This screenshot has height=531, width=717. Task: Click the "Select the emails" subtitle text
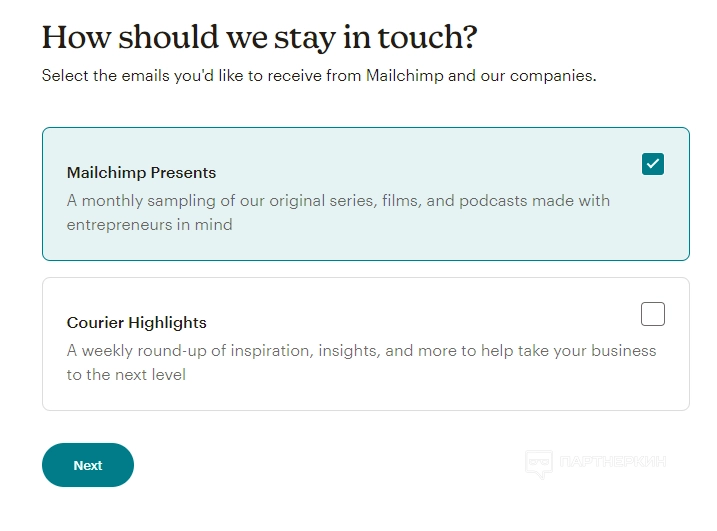319,76
